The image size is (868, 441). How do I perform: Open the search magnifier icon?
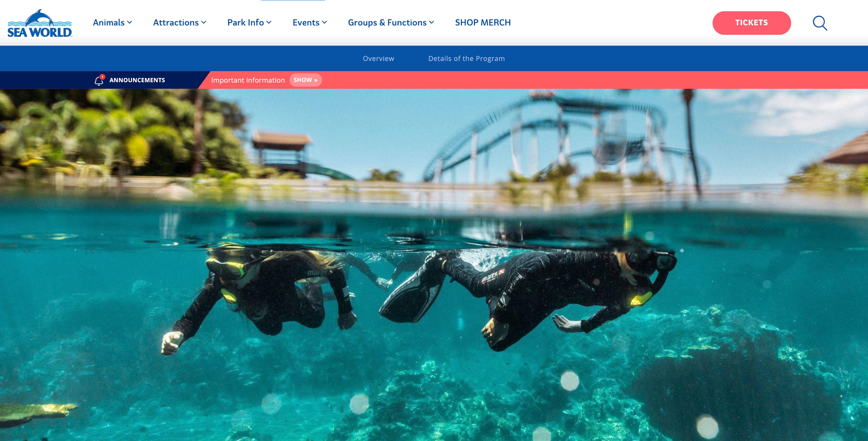click(820, 23)
